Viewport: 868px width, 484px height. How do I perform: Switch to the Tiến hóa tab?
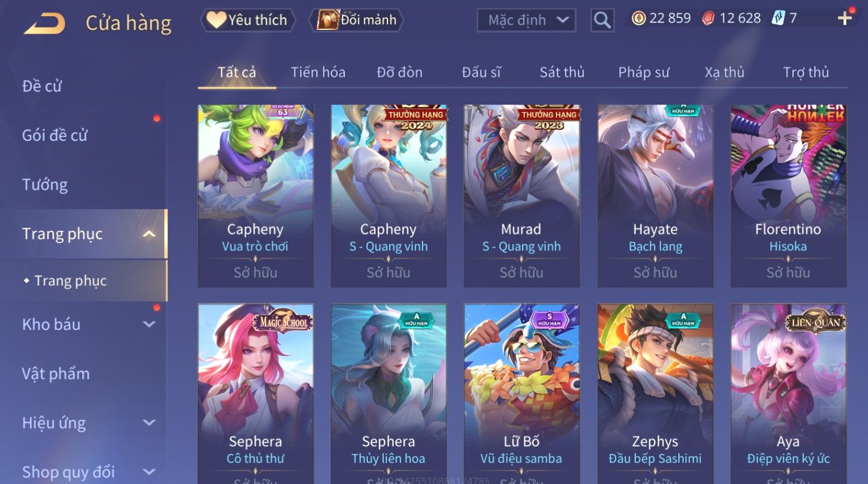point(318,72)
